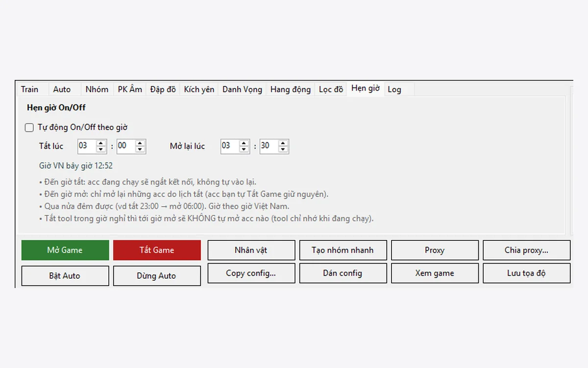
Task: Click the note starting Đến giờ mở
Action: [184, 194]
